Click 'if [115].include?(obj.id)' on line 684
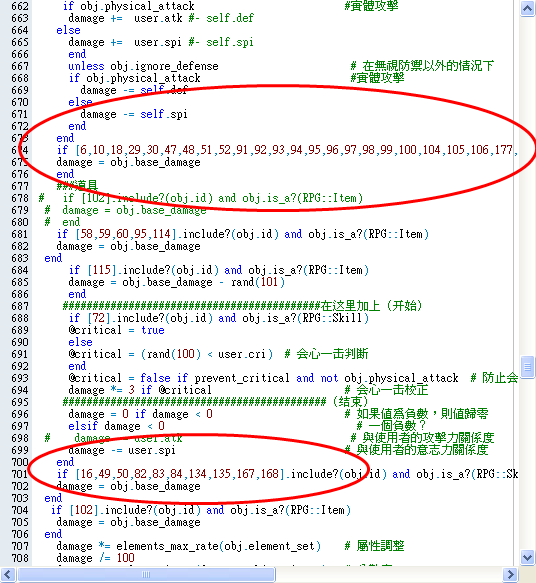This screenshot has height=583, width=536. pyautogui.click(x=141, y=270)
